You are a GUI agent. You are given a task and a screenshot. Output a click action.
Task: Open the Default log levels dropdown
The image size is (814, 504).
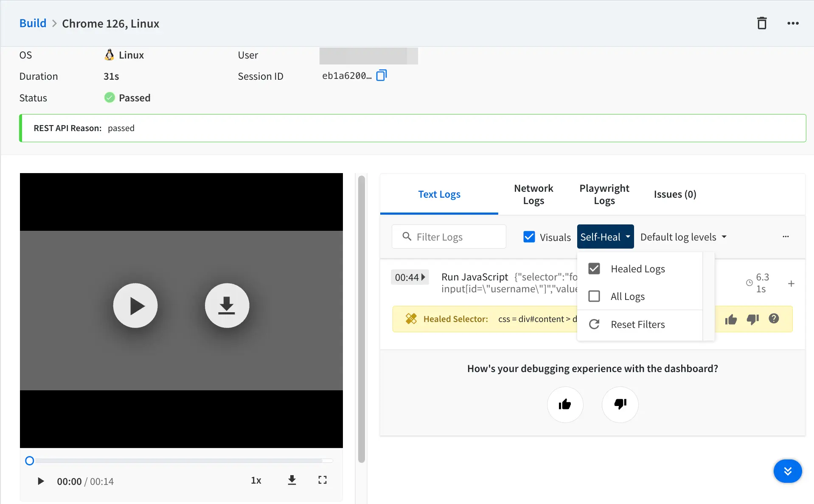[683, 237]
